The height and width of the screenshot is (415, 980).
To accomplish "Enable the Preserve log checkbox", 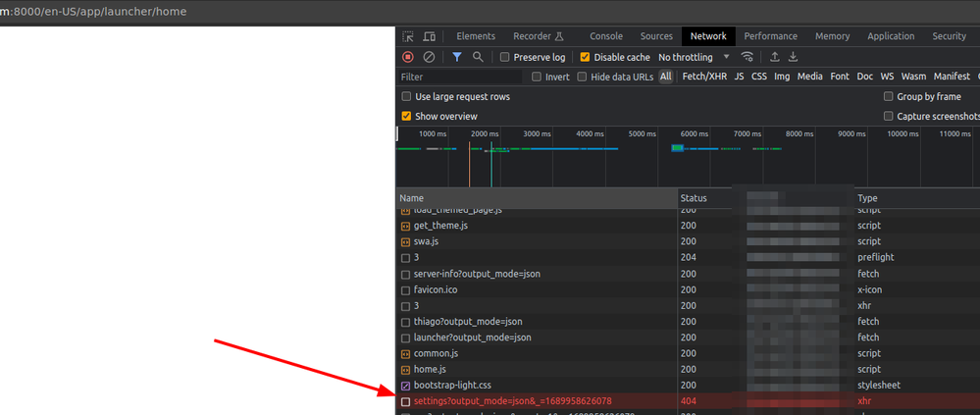I will coord(504,57).
